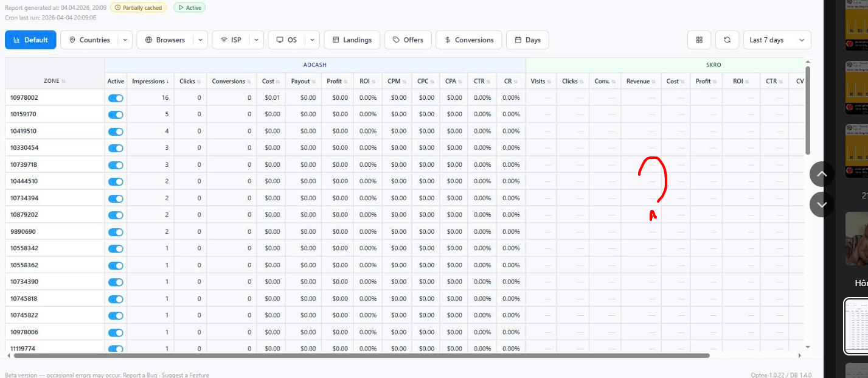Image resolution: width=868 pixels, height=378 pixels.
Task: Sort table by Impressions column header
Action: (151, 81)
